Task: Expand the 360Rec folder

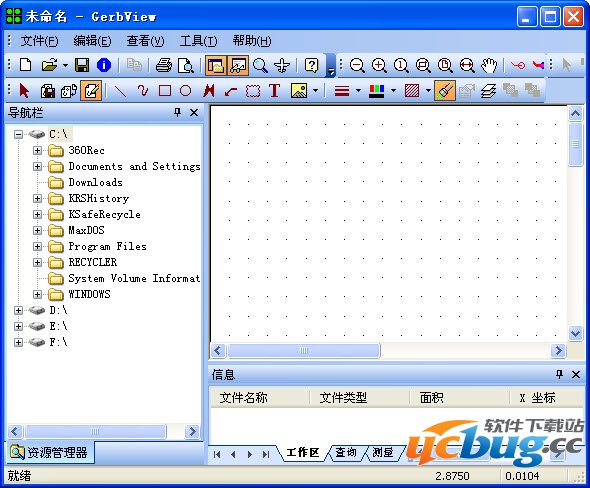Action: 37,151
